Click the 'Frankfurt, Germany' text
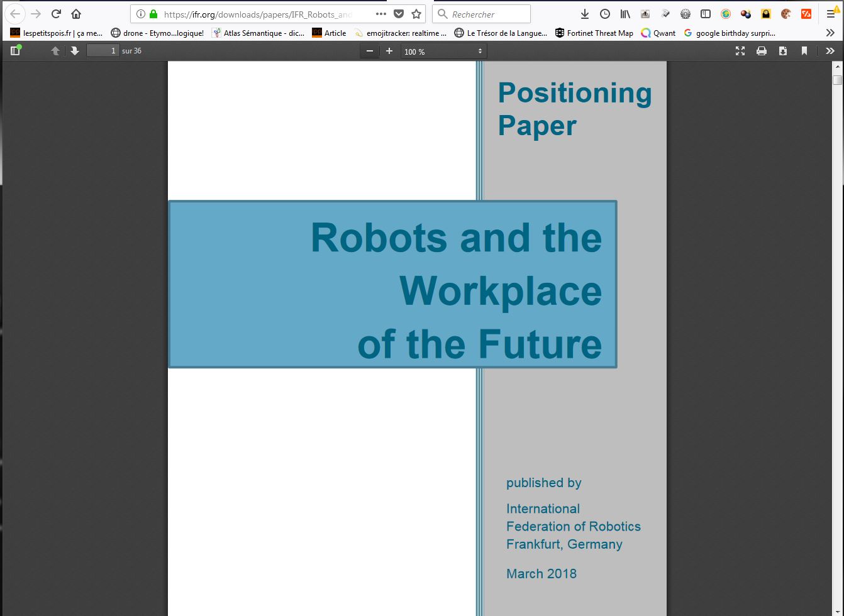The height and width of the screenshot is (616, 844). point(564,544)
